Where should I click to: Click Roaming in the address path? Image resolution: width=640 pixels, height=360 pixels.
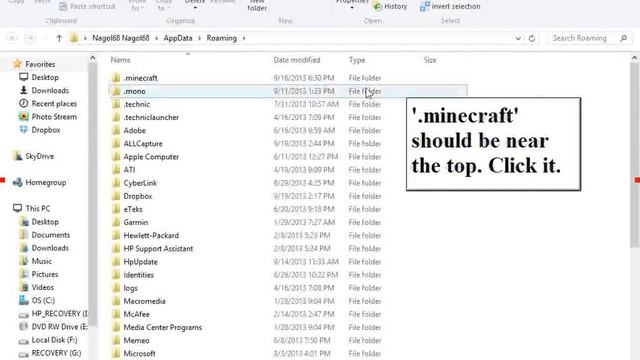222,38
